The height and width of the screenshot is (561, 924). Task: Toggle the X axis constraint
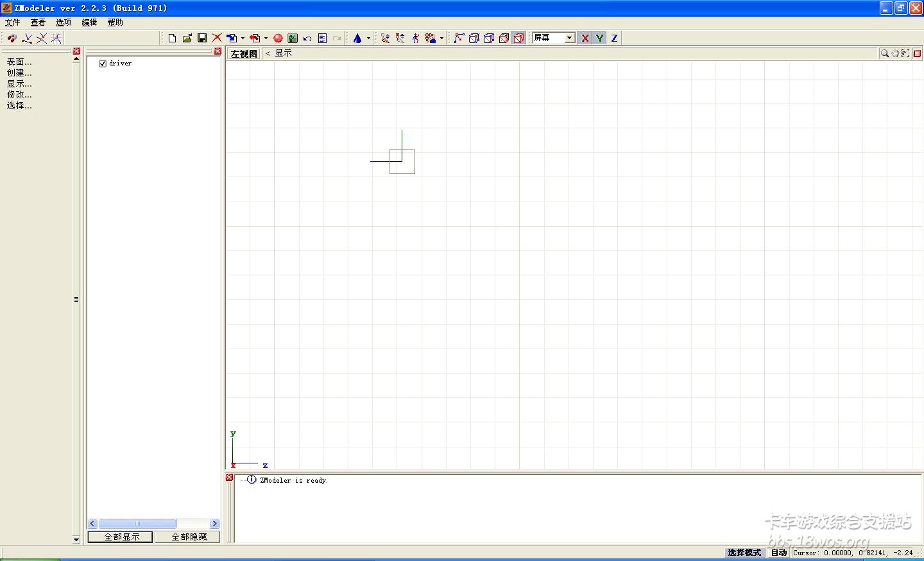coord(585,39)
